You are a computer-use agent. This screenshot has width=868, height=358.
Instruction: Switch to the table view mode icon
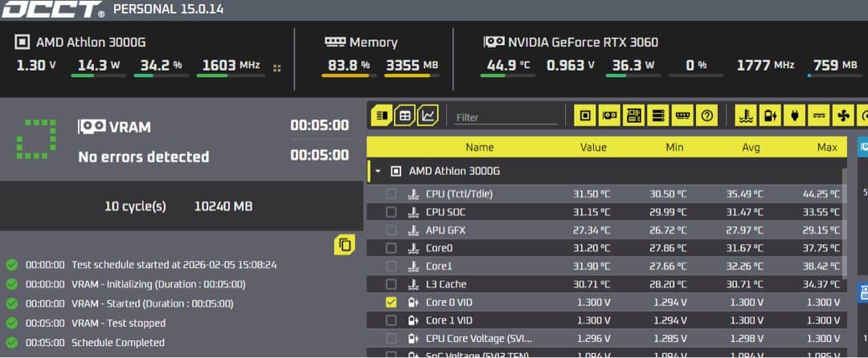(x=404, y=116)
